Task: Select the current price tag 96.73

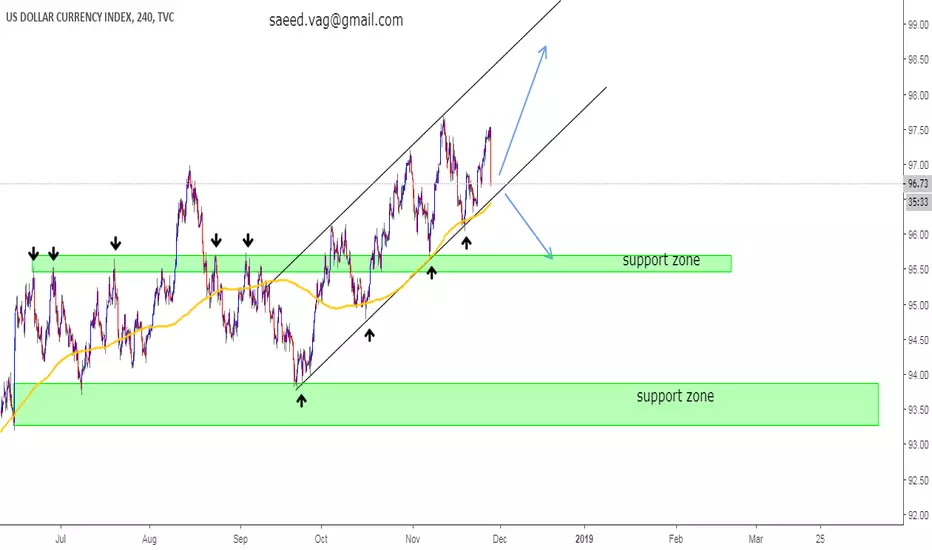Action: click(918, 184)
